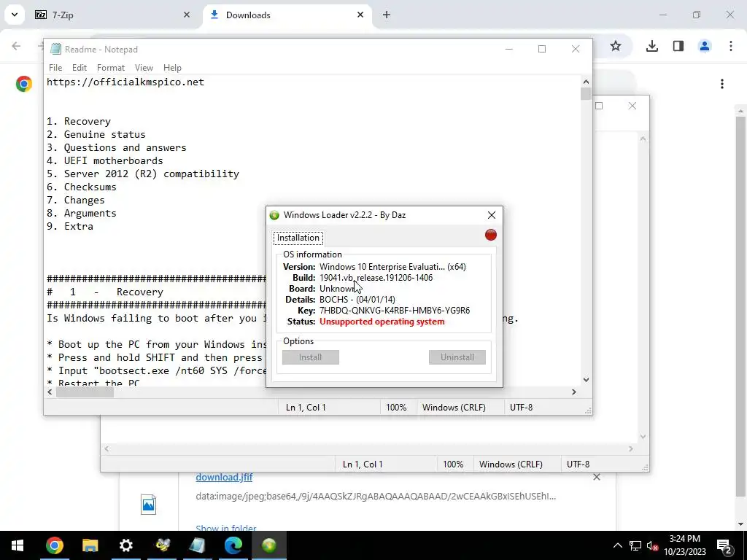Click Readme horizontal scrollbar thumb
Viewport: 747px width, 560px height.
pyautogui.click(x=85, y=392)
